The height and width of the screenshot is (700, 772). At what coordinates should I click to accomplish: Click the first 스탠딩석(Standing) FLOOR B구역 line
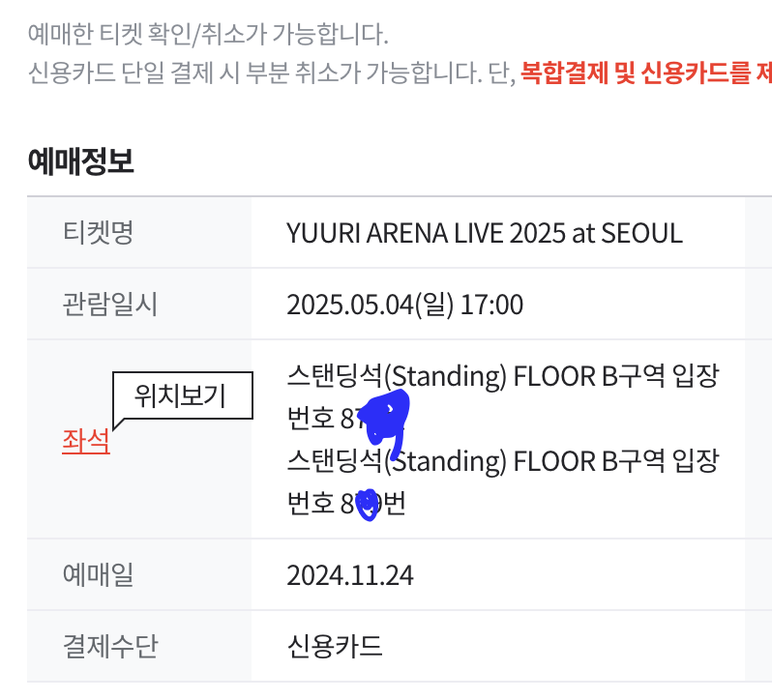click(x=503, y=376)
